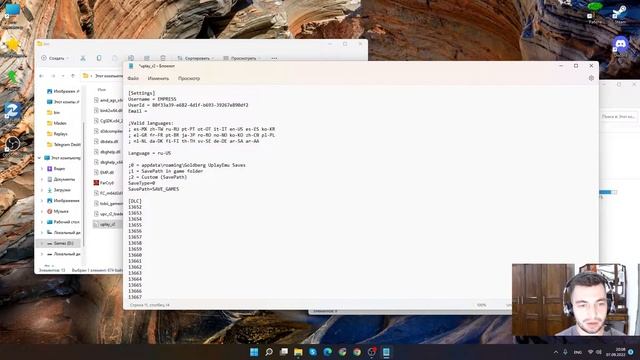Open the Discord desktop shortcut
The width and height of the screenshot is (640, 360).
pos(621,44)
